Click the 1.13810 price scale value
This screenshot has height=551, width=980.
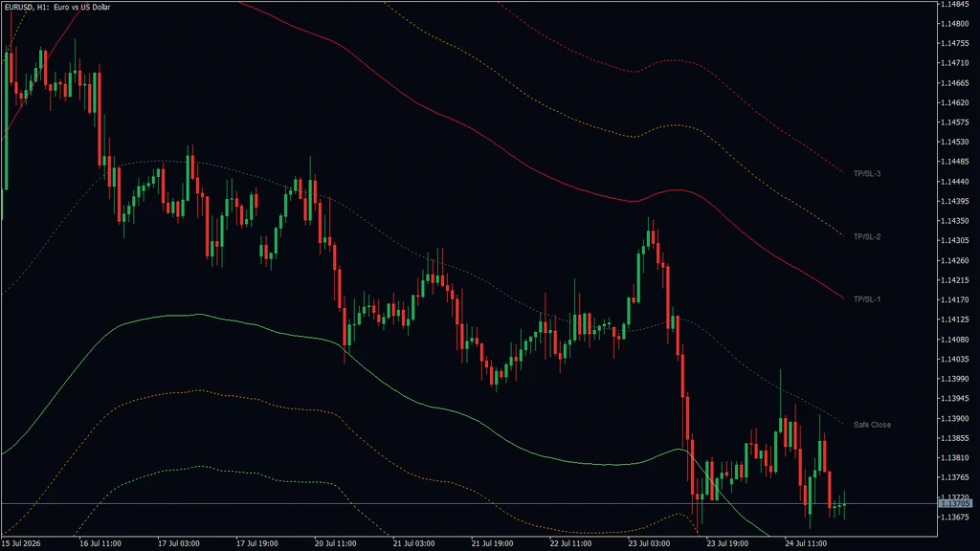956,458
